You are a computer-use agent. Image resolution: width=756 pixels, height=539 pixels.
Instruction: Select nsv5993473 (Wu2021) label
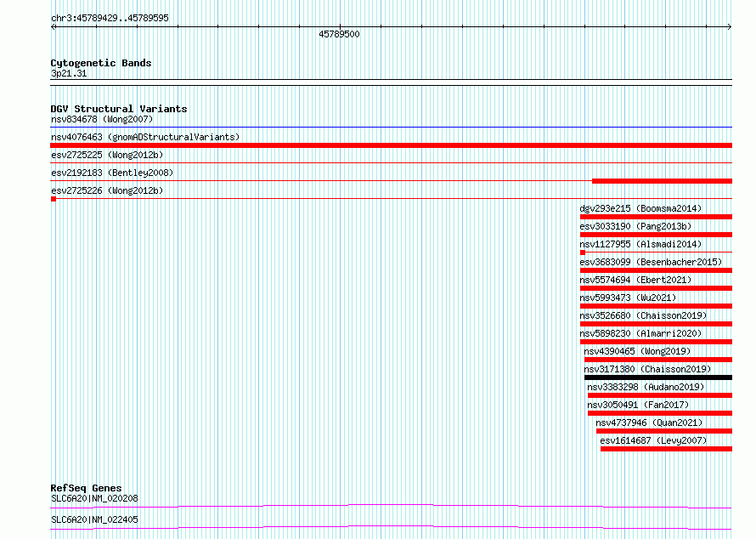[628, 298]
